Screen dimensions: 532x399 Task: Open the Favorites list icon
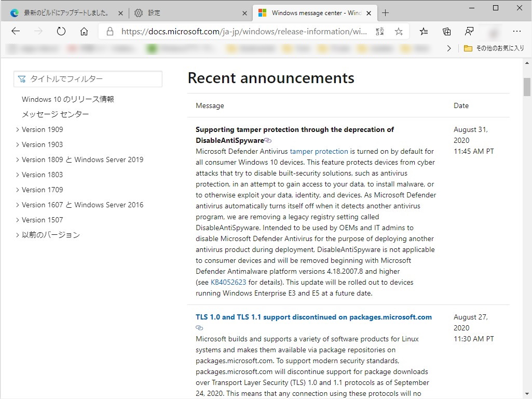pyautogui.click(x=424, y=32)
